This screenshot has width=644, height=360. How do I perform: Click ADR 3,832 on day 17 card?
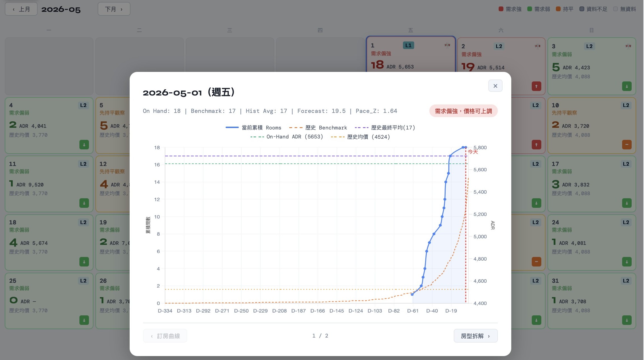click(x=576, y=185)
